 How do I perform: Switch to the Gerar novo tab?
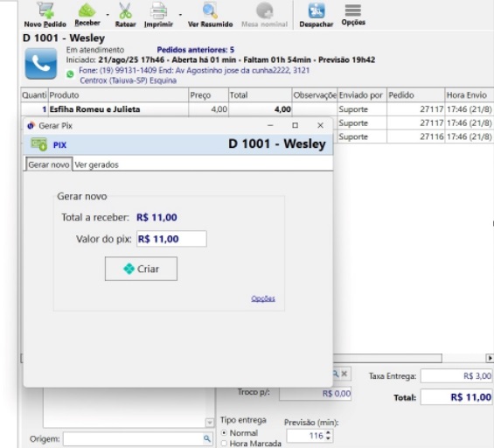(49, 164)
